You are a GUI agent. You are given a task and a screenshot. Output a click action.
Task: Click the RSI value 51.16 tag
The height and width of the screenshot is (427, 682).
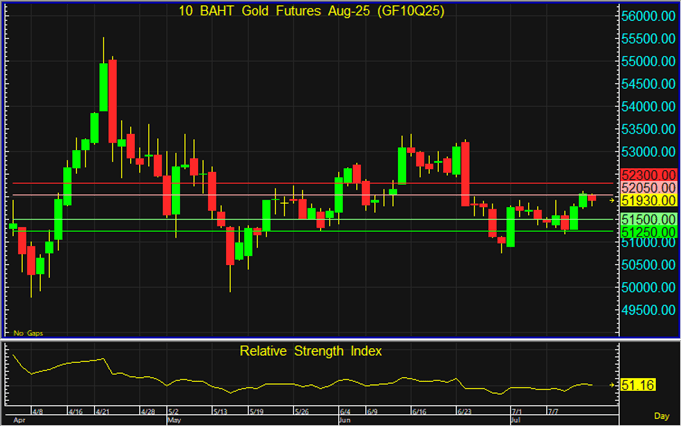636,384
